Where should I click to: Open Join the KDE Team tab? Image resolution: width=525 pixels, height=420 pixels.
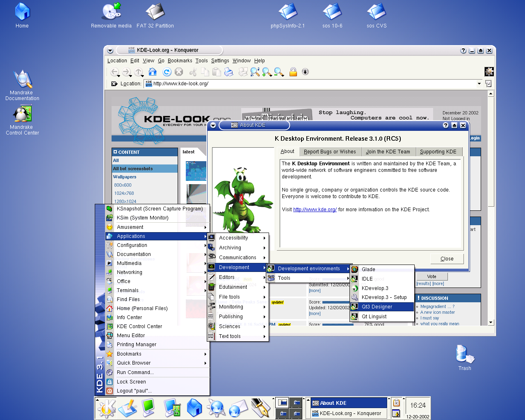tap(388, 152)
